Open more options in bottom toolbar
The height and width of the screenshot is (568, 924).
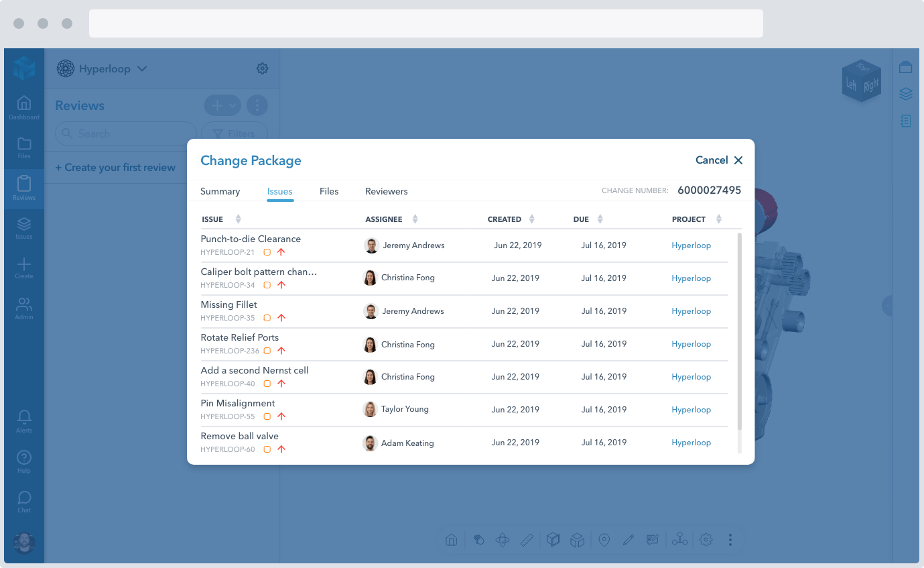tap(730, 540)
